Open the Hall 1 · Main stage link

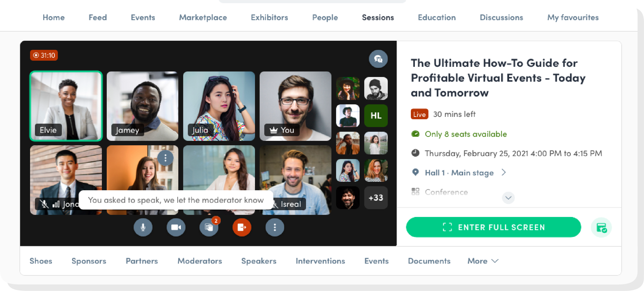[x=459, y=173]
